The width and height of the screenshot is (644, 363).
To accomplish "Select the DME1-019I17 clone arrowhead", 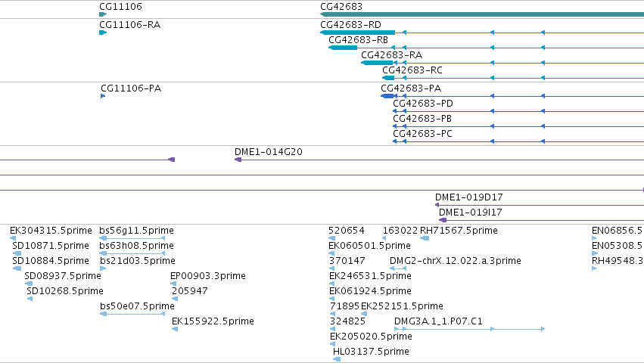I will point(443,220).
